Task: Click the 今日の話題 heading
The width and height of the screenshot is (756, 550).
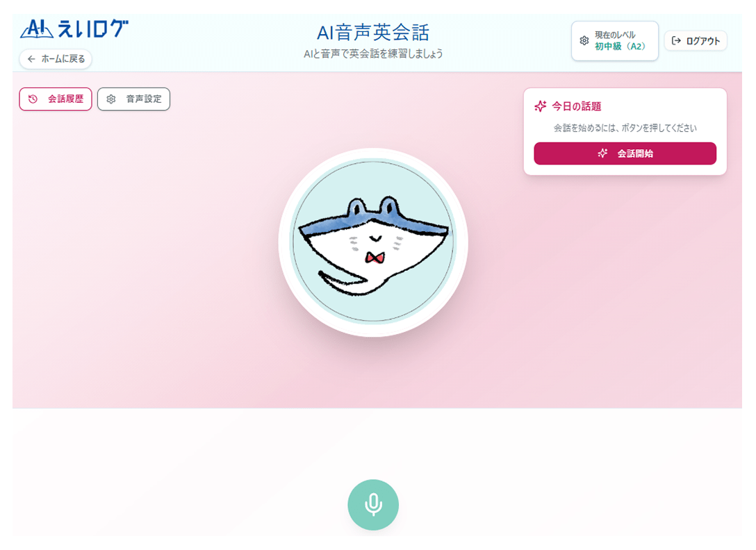Action: pyautogui.click(x=576, y=106)
